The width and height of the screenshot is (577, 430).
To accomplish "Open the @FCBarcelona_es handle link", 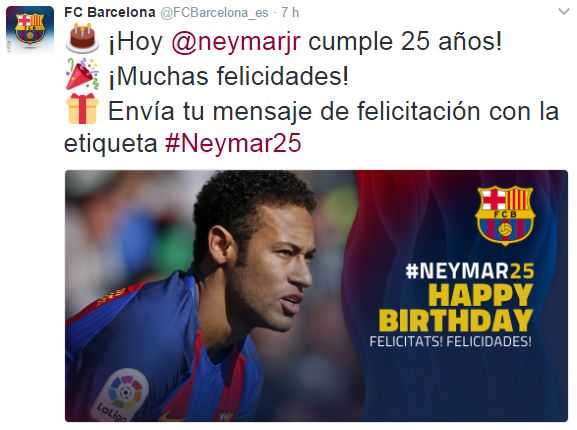I will (x=214, y=13).
